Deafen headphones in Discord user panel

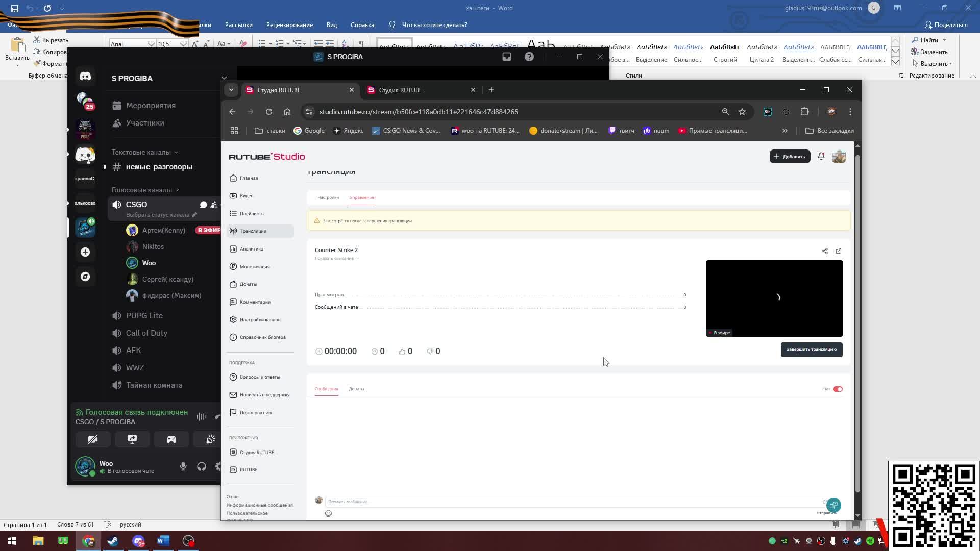click(x=202, y=466)
